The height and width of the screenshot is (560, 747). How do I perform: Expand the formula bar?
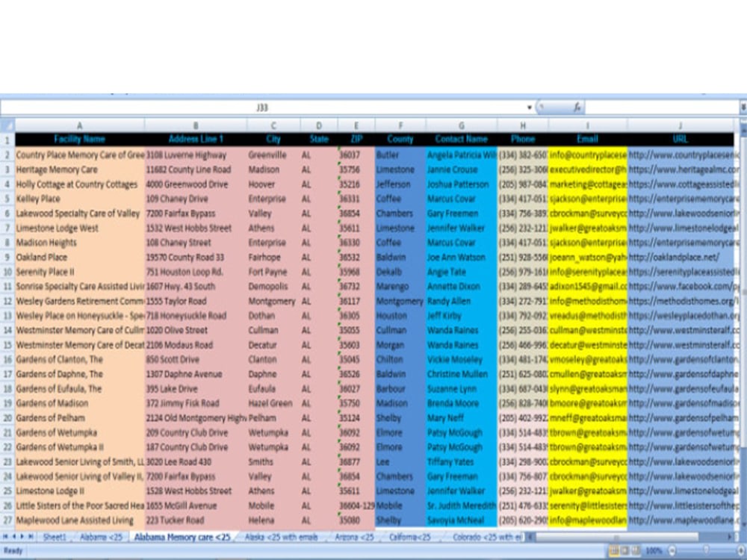743,108
